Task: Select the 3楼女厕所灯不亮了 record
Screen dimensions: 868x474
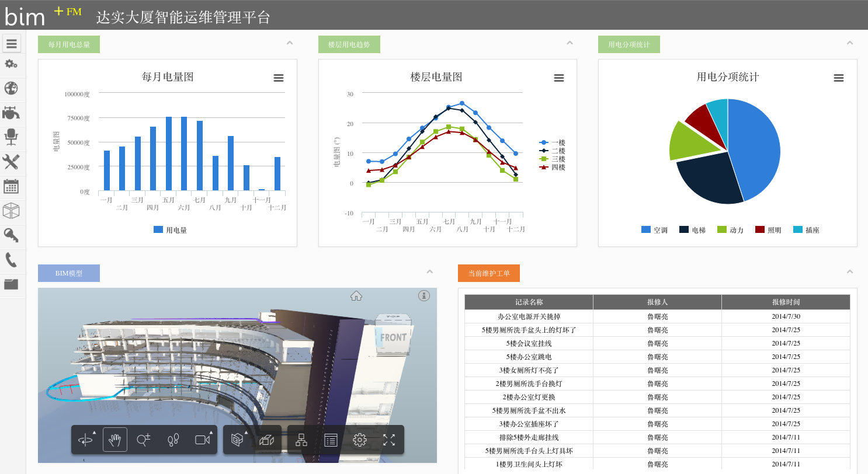Action: coord(529,370)
